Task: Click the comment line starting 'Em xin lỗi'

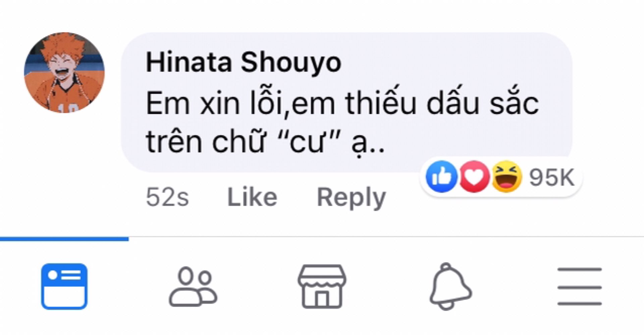Action: (x=342, y=104)
